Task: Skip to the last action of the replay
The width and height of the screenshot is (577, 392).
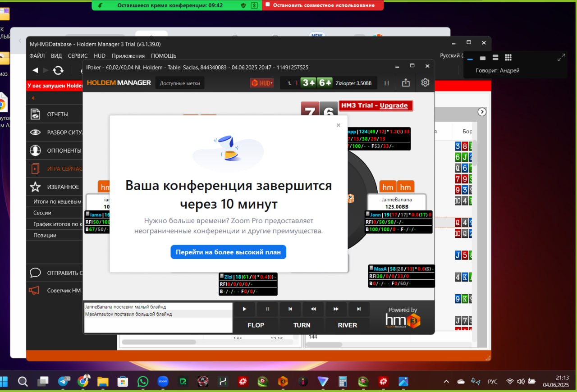Action: [359, 309]
